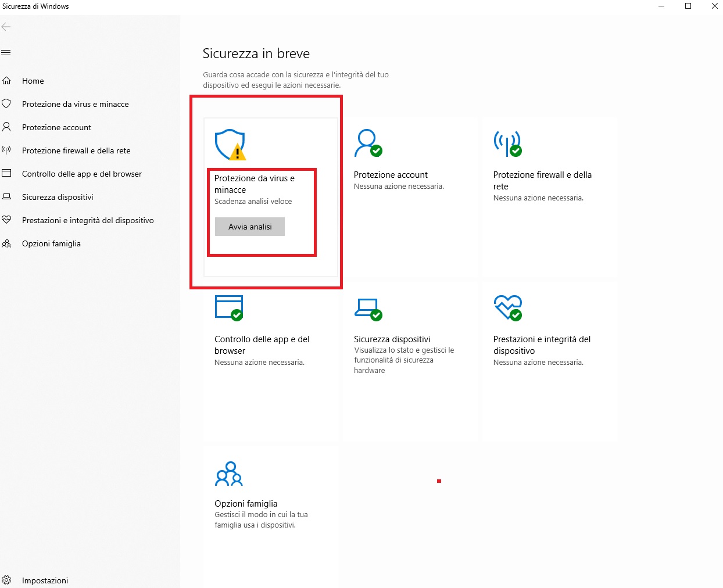
Task: Click the shield icon in sidebar
Action: [7, 104]
